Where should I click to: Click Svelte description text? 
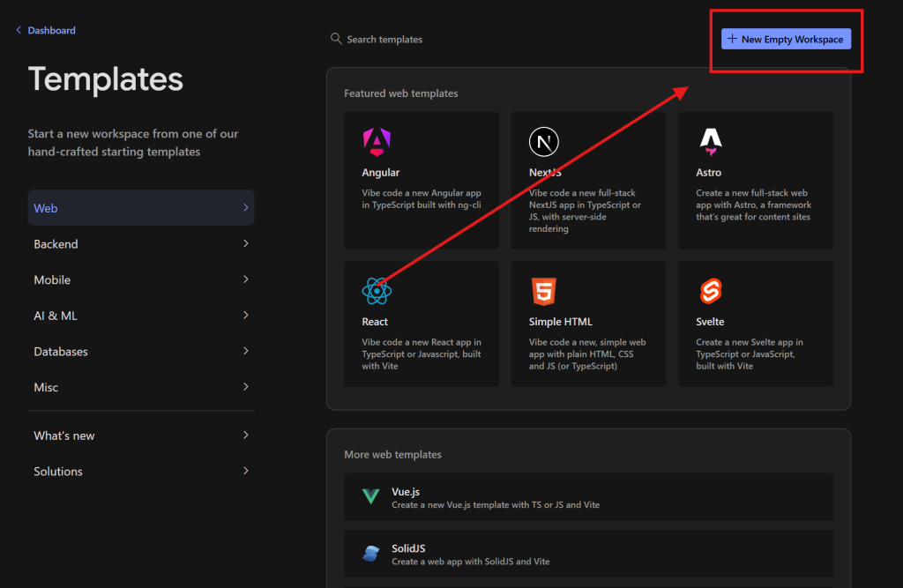(750, 354)
